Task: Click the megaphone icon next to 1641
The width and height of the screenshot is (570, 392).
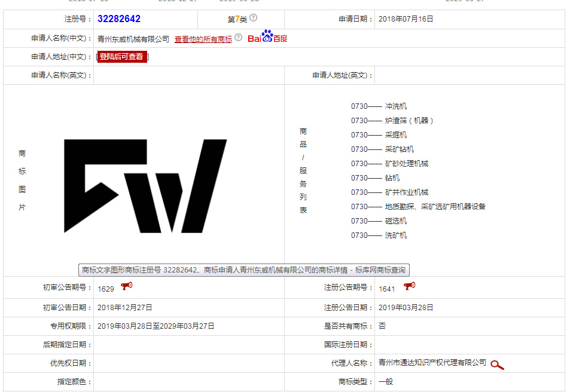Action: 409,286
